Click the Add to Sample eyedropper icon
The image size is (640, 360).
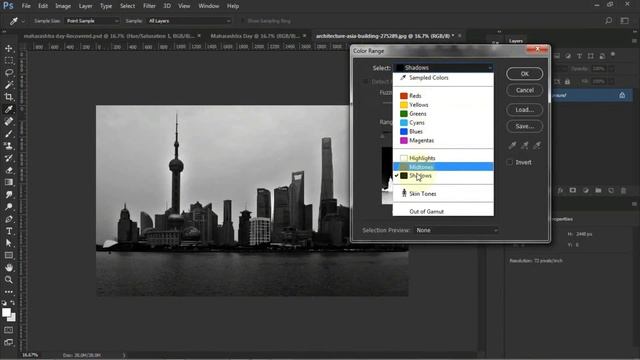525,145
